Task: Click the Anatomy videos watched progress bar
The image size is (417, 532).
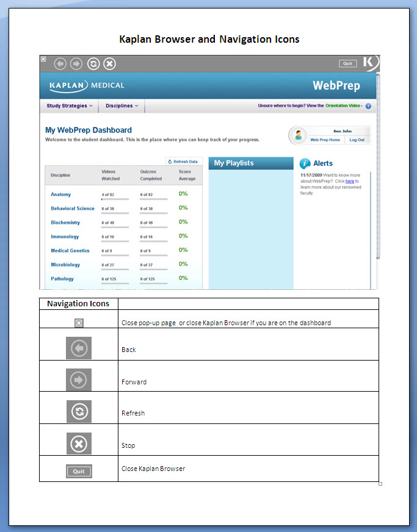Action: tap(115, 199)
